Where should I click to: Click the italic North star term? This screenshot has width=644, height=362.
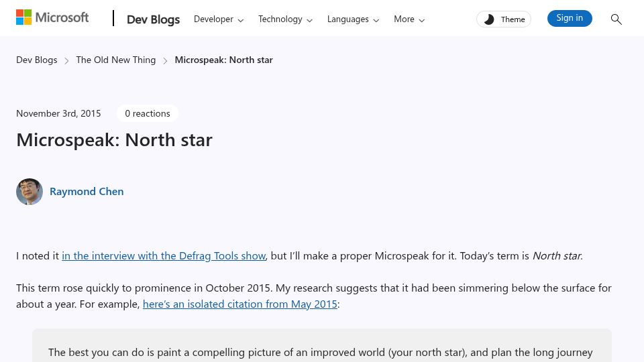pyautogui.click(x=557, y=255)
